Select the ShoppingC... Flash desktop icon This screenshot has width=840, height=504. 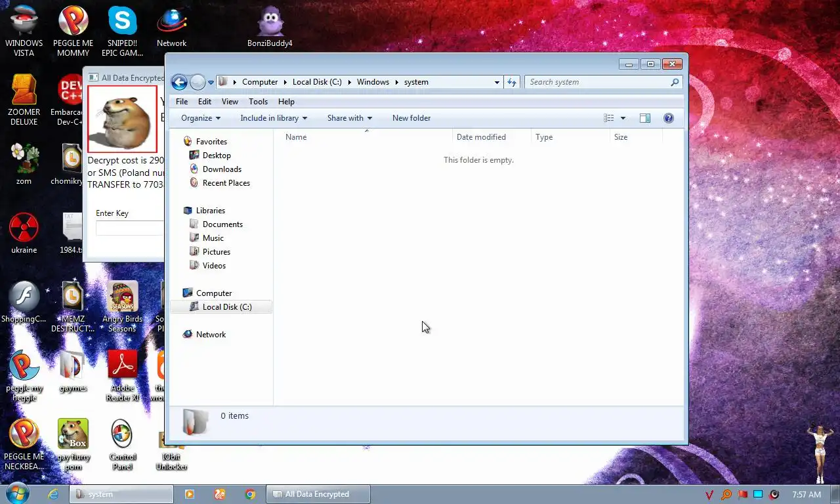(x=24, y=302)
